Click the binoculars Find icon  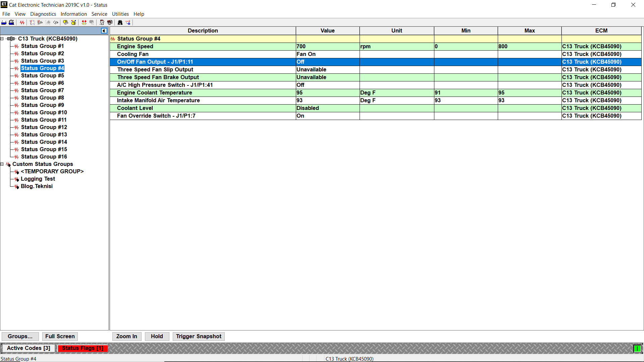(x=120, y=22)
